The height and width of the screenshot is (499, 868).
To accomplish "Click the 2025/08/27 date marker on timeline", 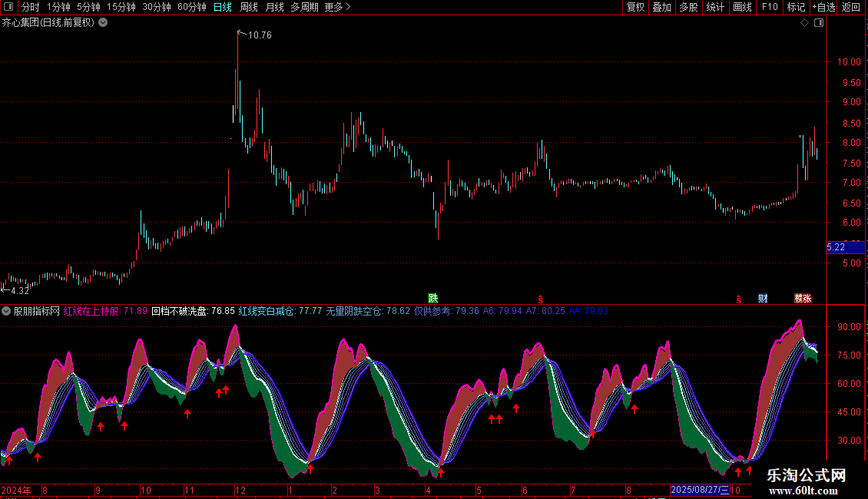I will 700,490.
